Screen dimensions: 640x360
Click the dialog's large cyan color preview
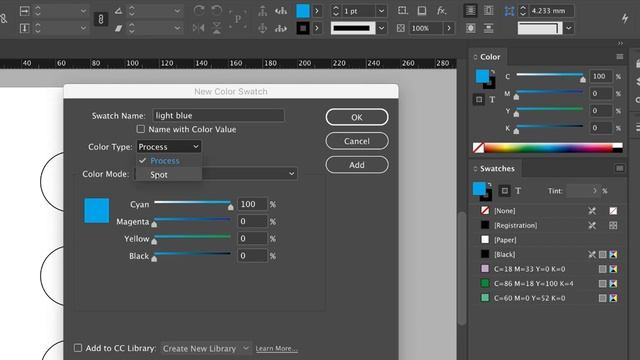[x=96, y=211]
